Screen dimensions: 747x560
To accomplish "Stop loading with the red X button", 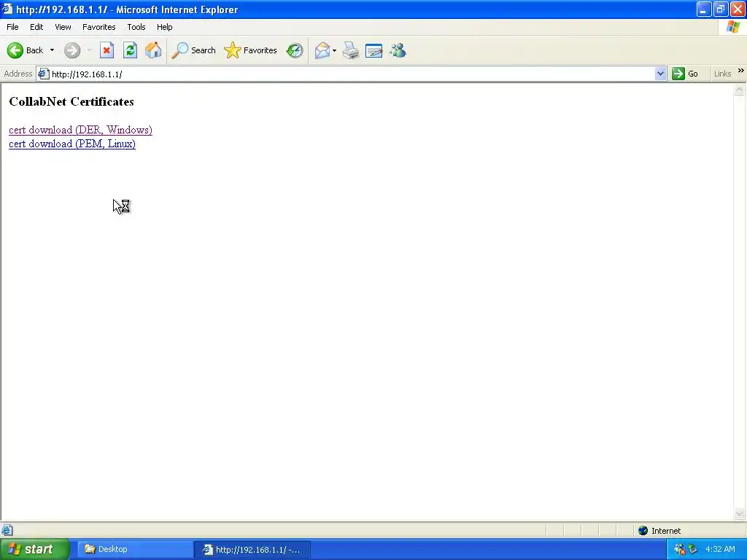I will (107, 50).
